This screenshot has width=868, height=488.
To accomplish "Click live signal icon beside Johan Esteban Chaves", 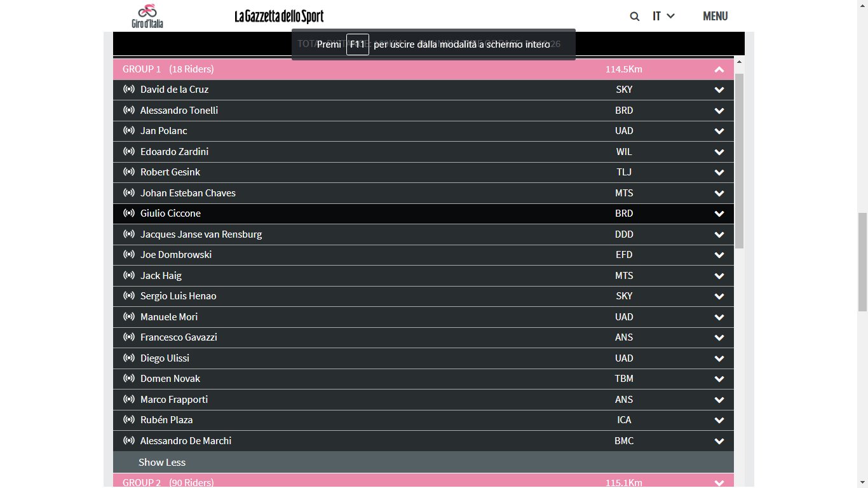I will [129, 193].
